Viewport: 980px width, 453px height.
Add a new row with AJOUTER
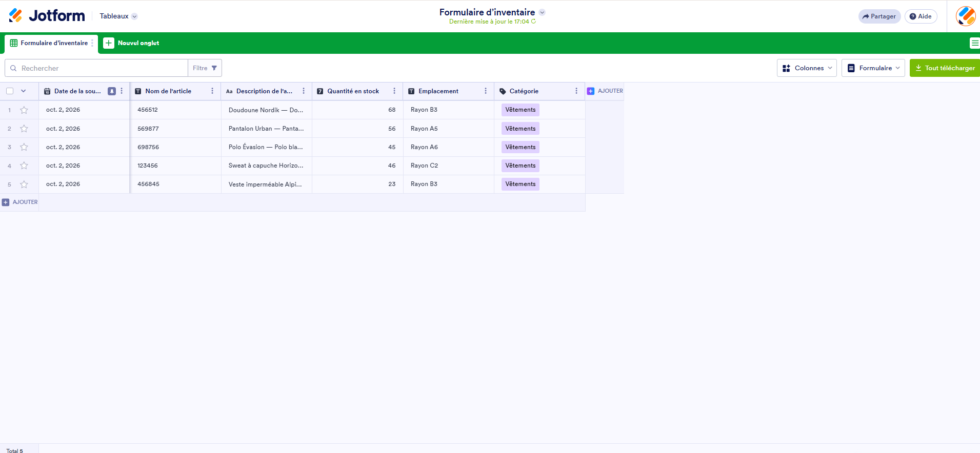pyautogui.click(x=20, y=202)
